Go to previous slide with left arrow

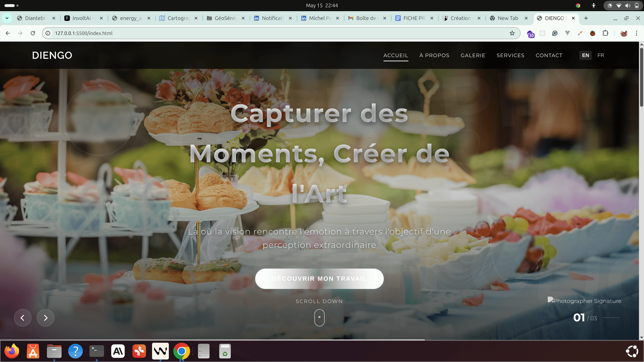pos(22,318)
